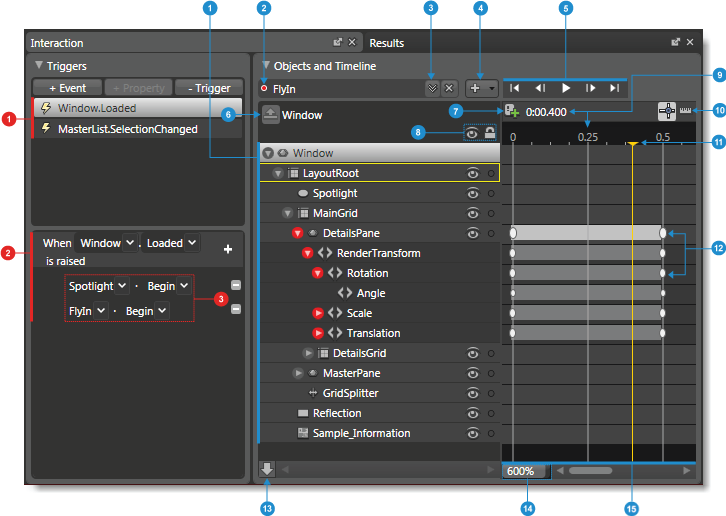Collapse the Window tree node
The width and height of the screenshot is (726, 516).
(268, 153)
